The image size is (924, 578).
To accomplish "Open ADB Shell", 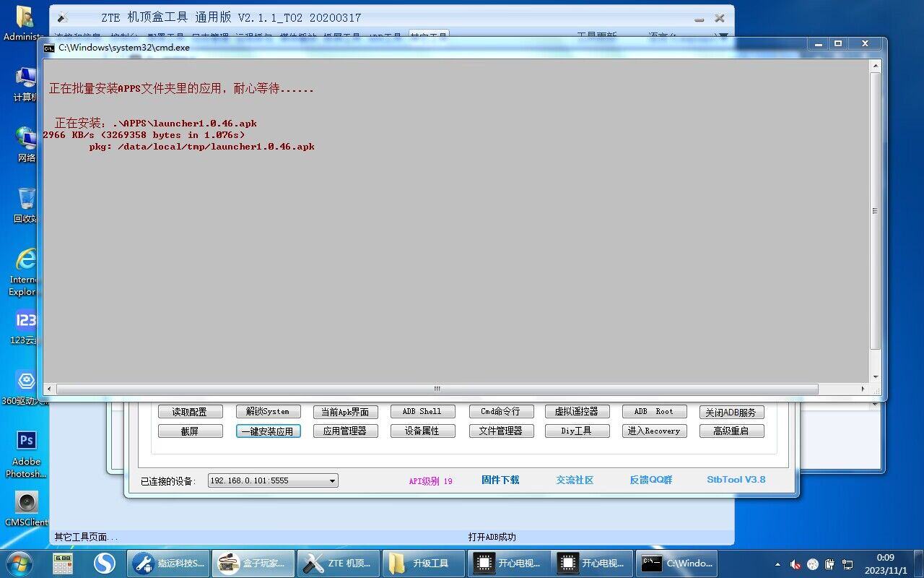I will tap(422, 412).
